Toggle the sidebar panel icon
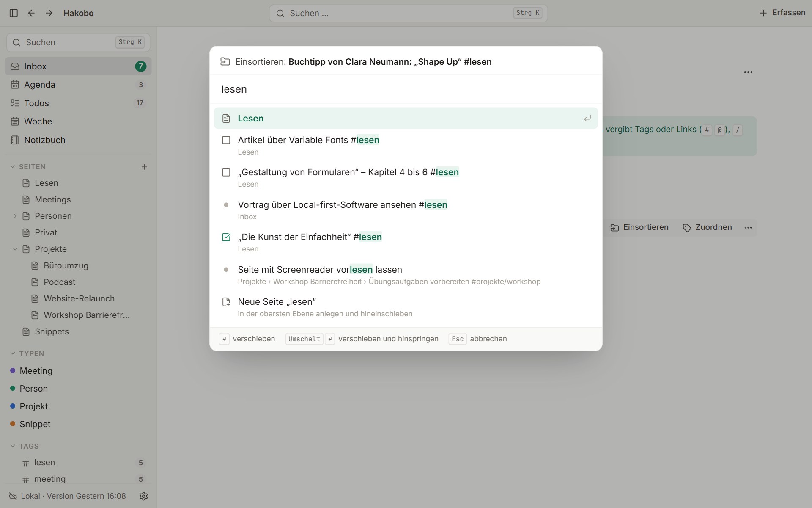The height and width of the screenshot is (508, 812). [x=14, y=13]
